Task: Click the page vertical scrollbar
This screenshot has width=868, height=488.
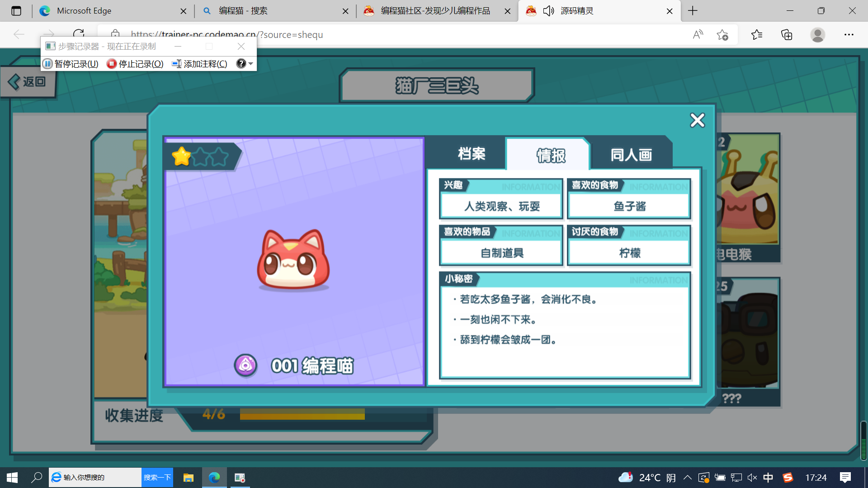Action: pos(863,441)
